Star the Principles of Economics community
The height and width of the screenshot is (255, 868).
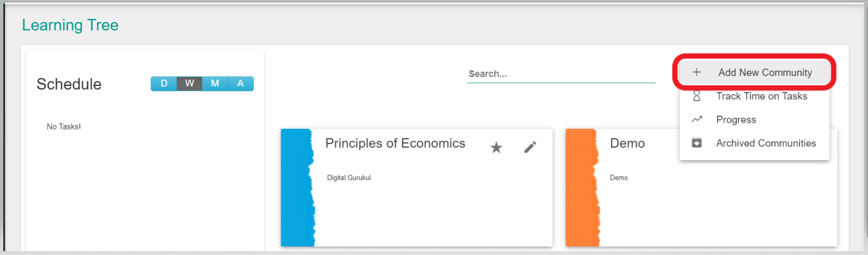point(496,148)
